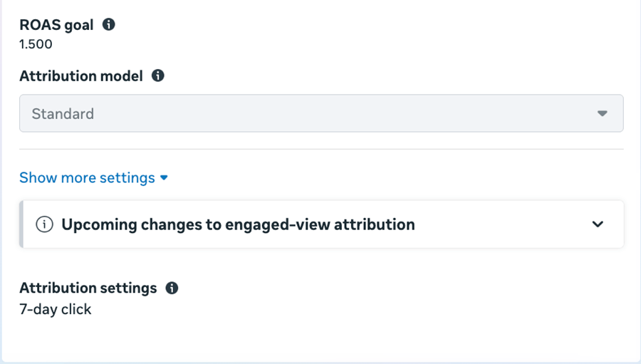Click the blue triangle beside Show more settings
The image size is (641, 364).
pos(165,177)
